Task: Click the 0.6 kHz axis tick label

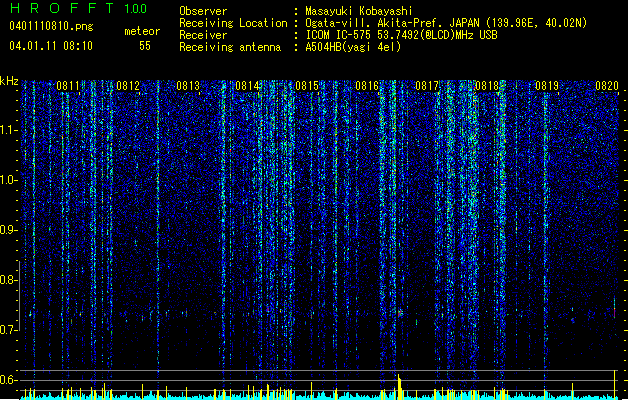Action: pyautogui.click(x=9, y=380)
